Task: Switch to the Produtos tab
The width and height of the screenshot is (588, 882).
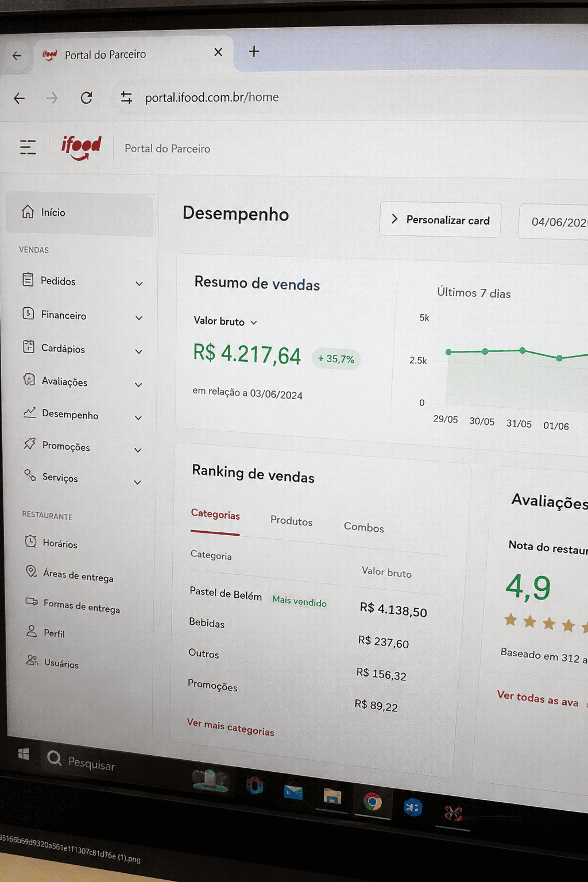Action: [291, 521]
